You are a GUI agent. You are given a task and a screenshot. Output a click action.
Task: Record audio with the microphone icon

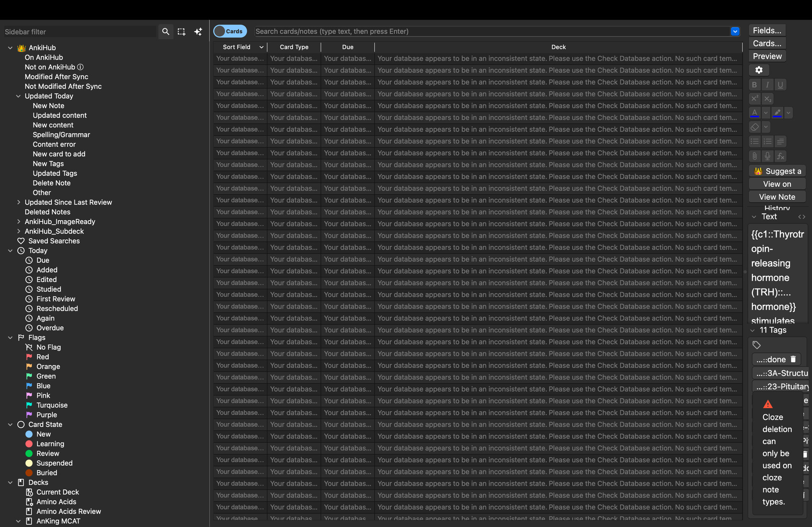pyautogui.click(x=767, y=156)
